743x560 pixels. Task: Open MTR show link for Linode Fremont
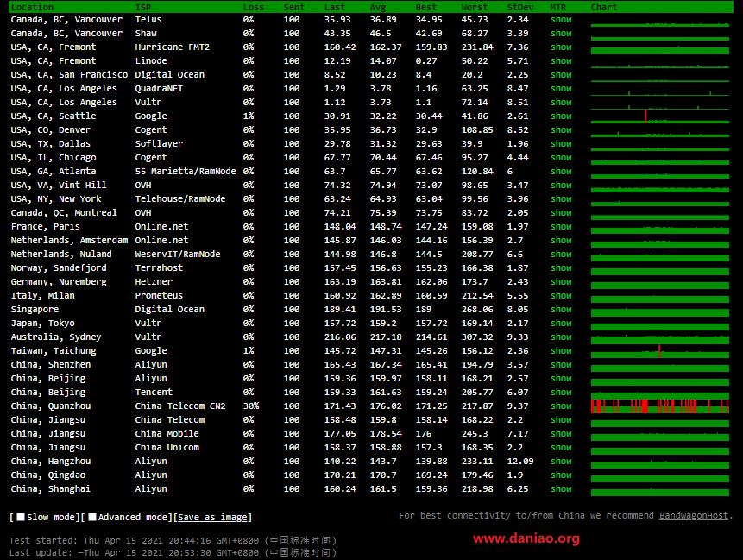(561, 60)
